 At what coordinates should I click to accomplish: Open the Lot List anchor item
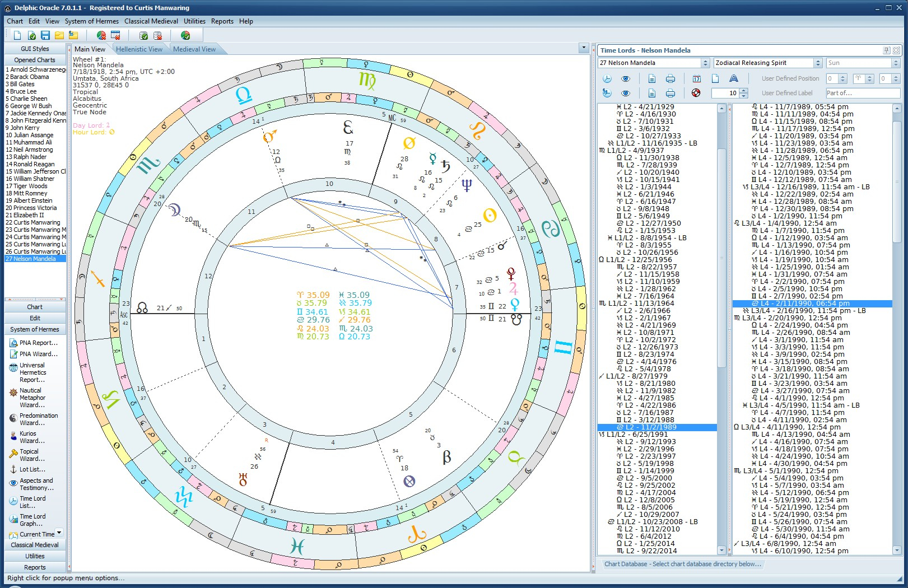(28, 469)
